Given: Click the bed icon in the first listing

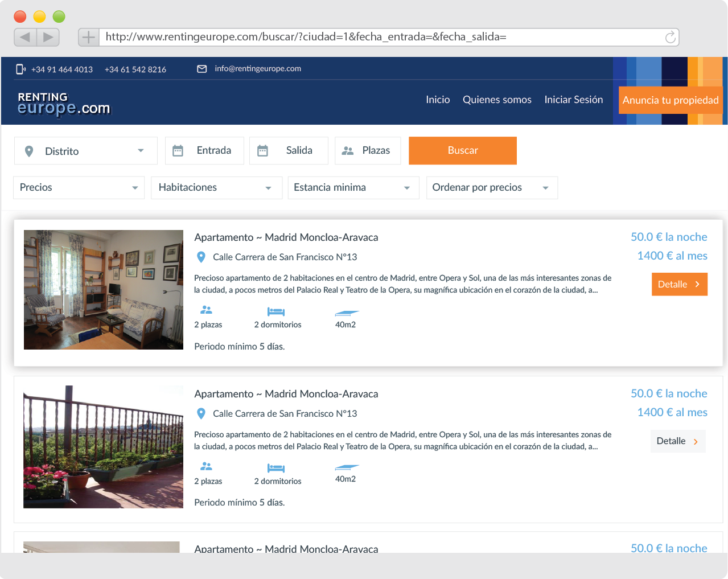Looking at the screenshot, I should pos(276,311).
